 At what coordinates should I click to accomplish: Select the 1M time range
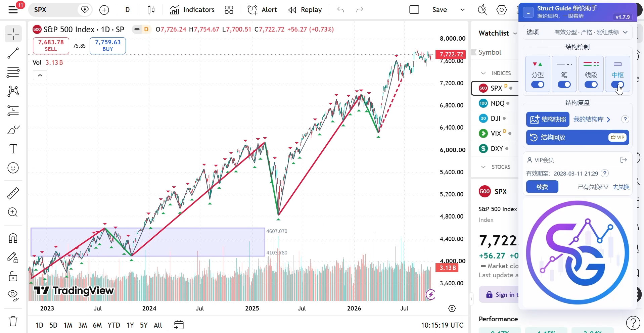click(68, 325)
